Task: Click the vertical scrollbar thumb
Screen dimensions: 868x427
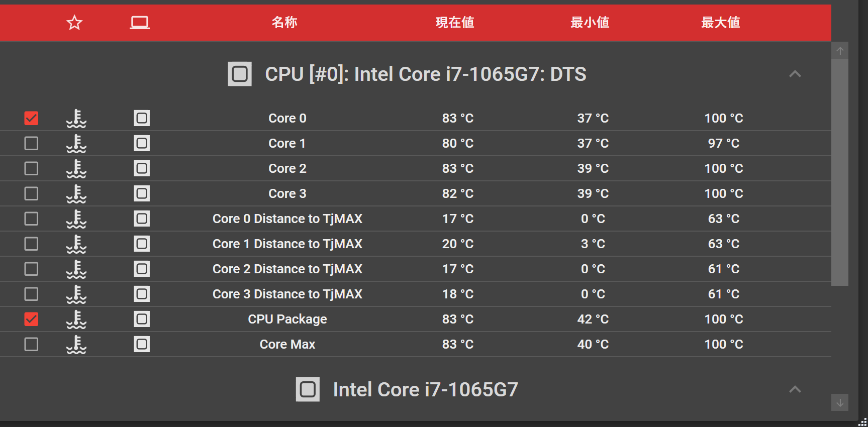Action: 839,171
